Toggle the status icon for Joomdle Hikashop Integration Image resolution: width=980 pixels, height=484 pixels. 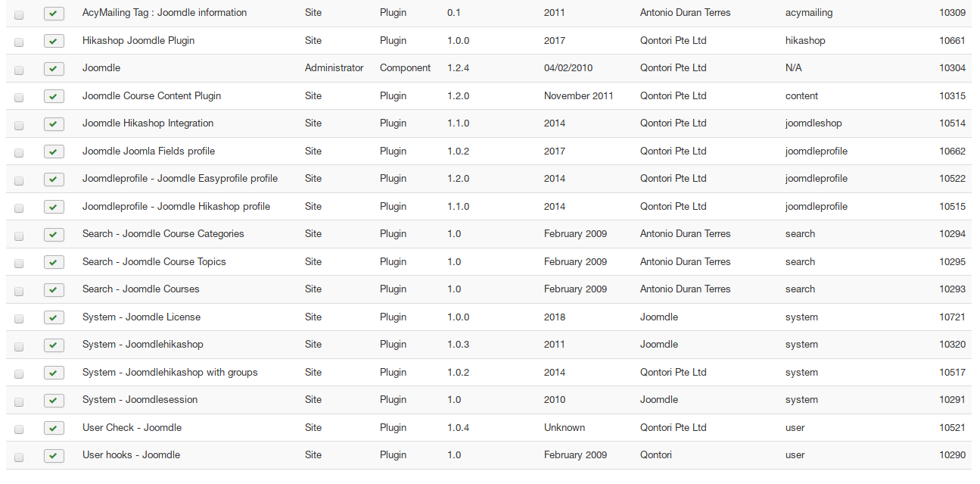pyautogui.click(x=54, y=123)
